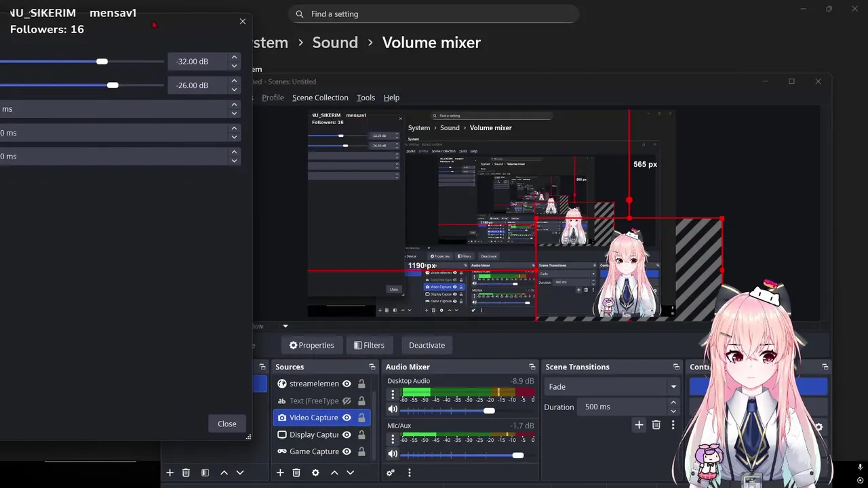868x488 pixels.
Task: Toggle visibility of Game Capture source
Action: (347, 451)
